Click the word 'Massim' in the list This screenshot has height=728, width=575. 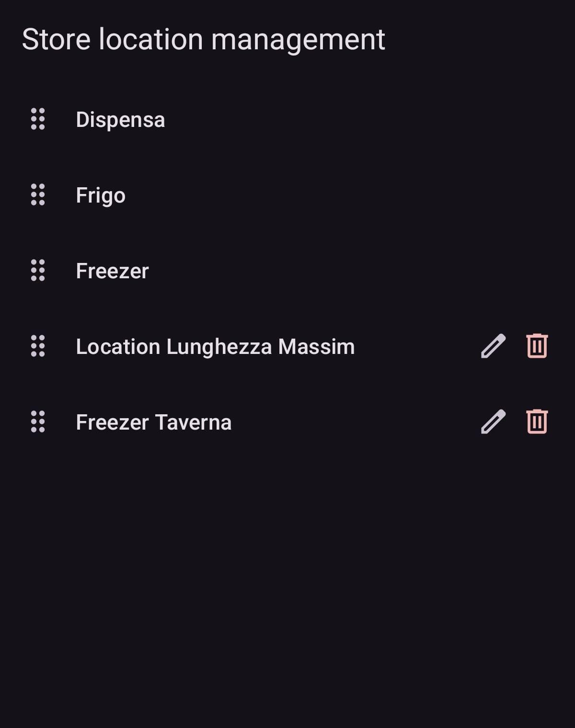click(316, 347)
